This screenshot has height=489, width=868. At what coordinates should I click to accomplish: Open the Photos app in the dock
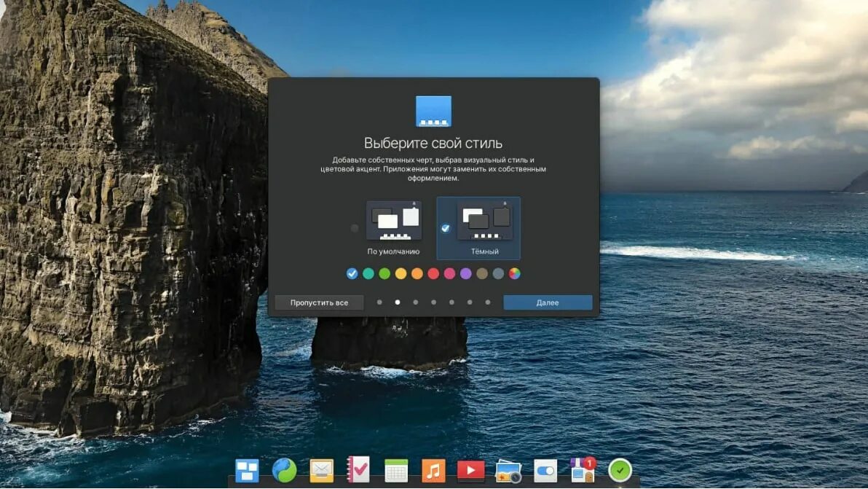(508, 471)
